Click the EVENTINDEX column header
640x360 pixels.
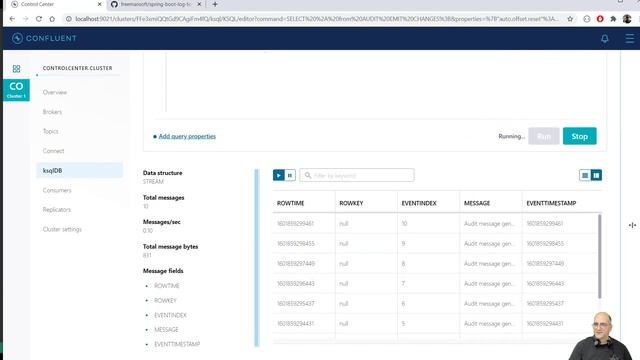[419, 203]
